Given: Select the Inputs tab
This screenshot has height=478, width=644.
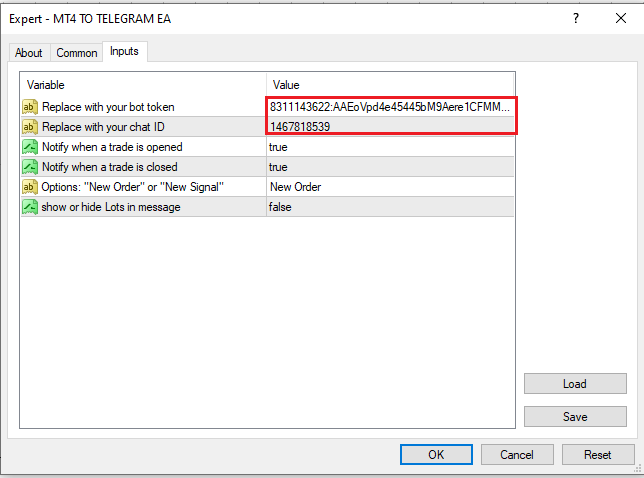Looking at the screenshot, I should click(x=124, y=51).
